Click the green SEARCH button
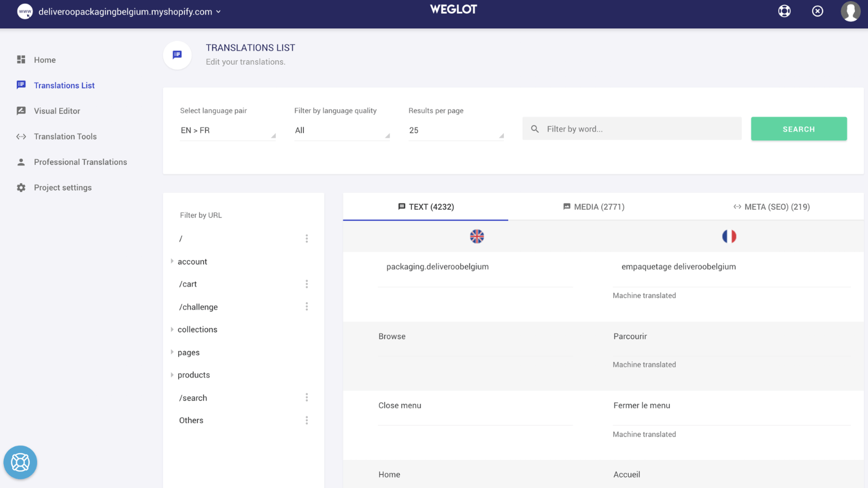868x488 pixels. [798, 128]
